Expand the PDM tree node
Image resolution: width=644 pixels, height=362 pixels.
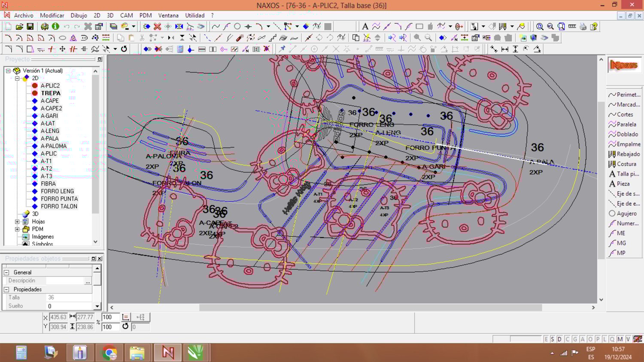pyautogui.click(x=17, y=229)
